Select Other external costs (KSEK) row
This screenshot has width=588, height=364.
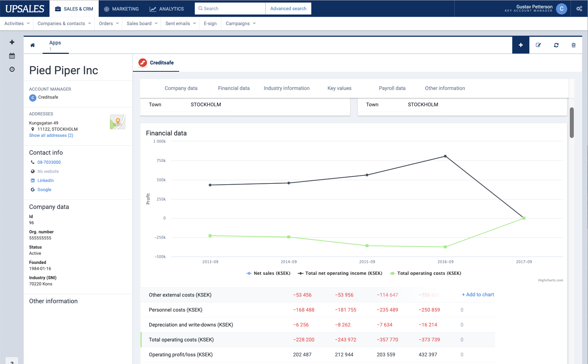[x=318, y=295]
